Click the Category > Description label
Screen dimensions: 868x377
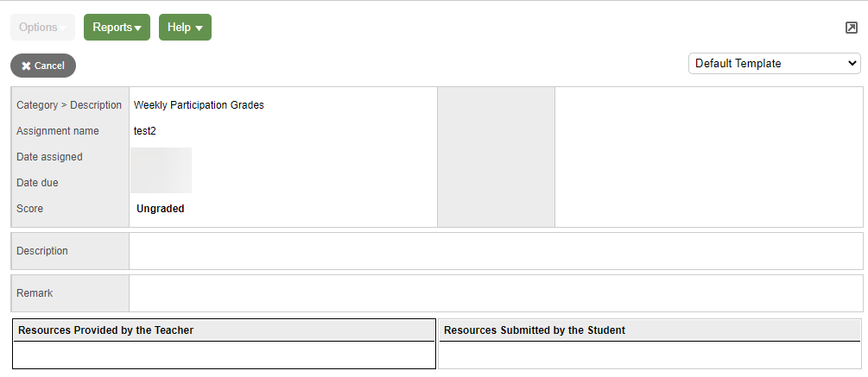[69, 105]
